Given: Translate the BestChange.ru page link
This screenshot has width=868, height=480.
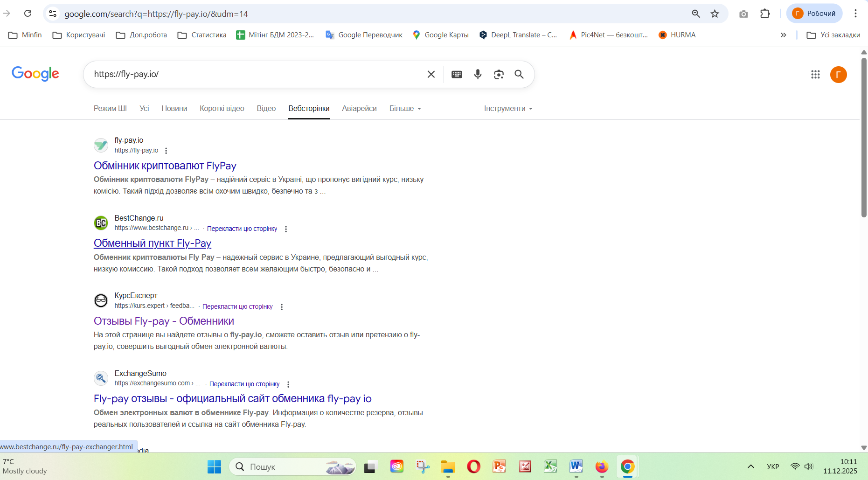Looking at the screenshot, I should coord(242,229).
